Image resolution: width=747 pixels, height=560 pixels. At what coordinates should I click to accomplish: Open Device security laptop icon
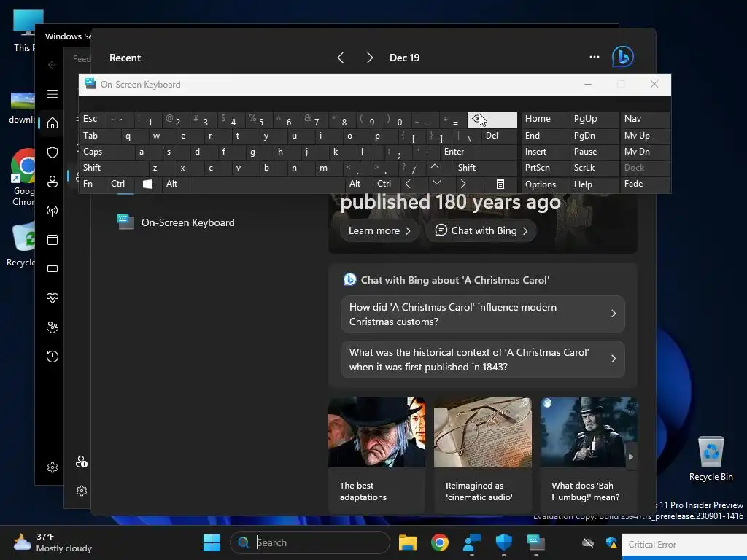tap(53, 269)
